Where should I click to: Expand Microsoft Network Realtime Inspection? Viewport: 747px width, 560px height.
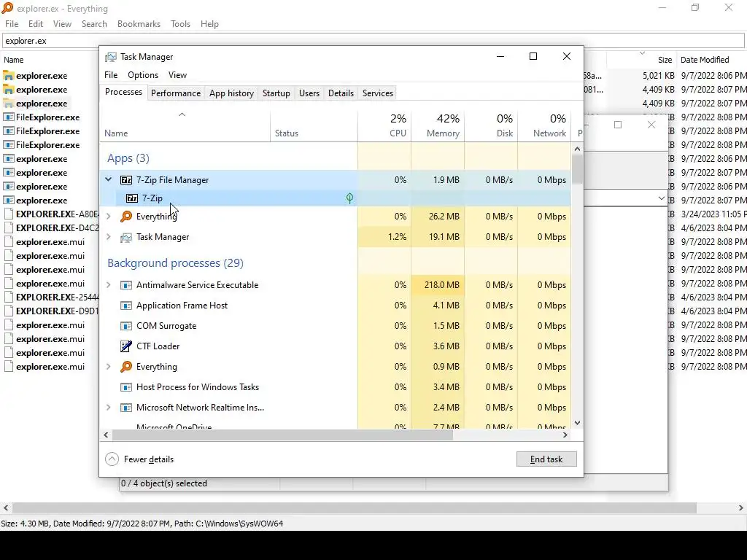coord(108,408)
